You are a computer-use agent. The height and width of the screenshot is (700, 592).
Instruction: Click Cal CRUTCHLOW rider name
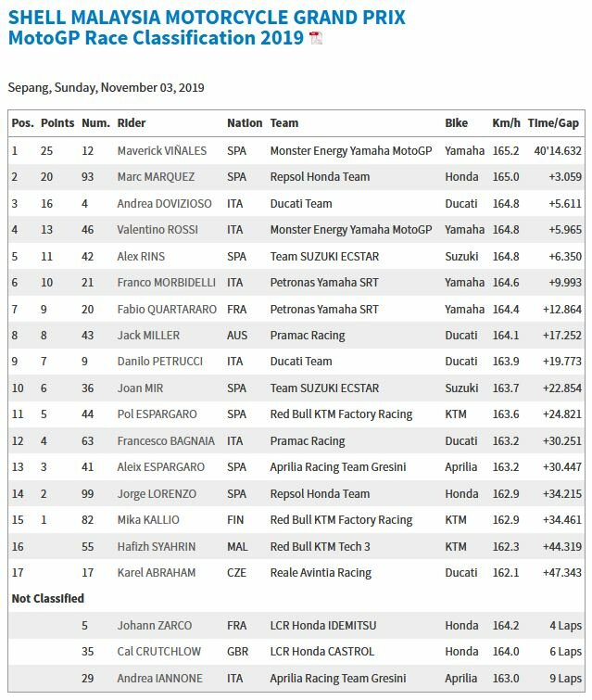[158, 652]
